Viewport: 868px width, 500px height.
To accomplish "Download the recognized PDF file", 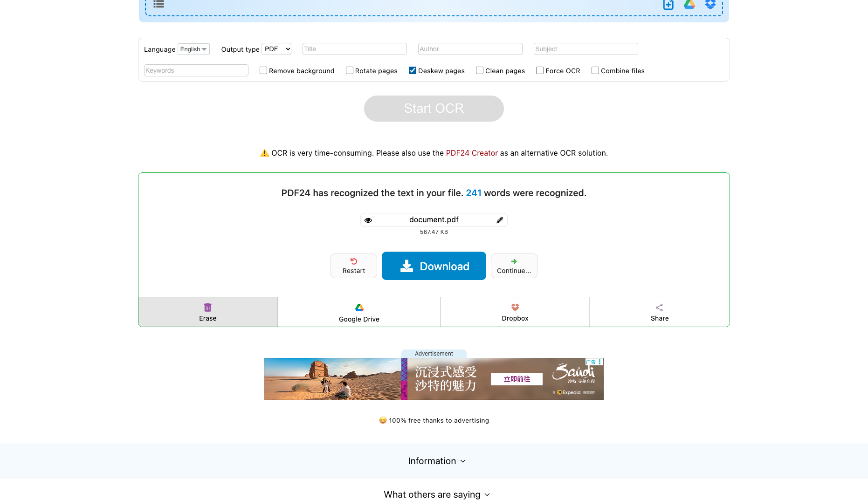I will click(x=434, y=266).
